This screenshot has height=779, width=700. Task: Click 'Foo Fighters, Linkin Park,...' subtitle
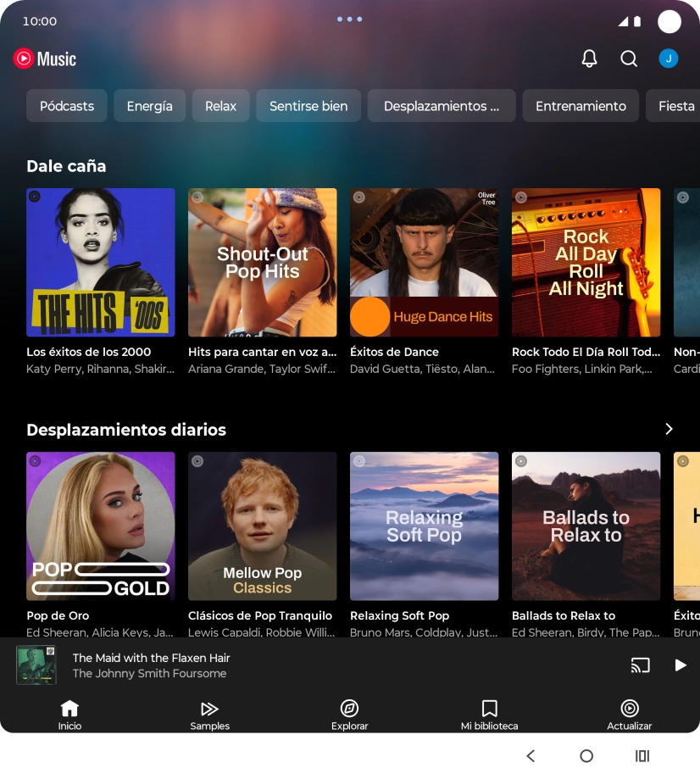581,369
